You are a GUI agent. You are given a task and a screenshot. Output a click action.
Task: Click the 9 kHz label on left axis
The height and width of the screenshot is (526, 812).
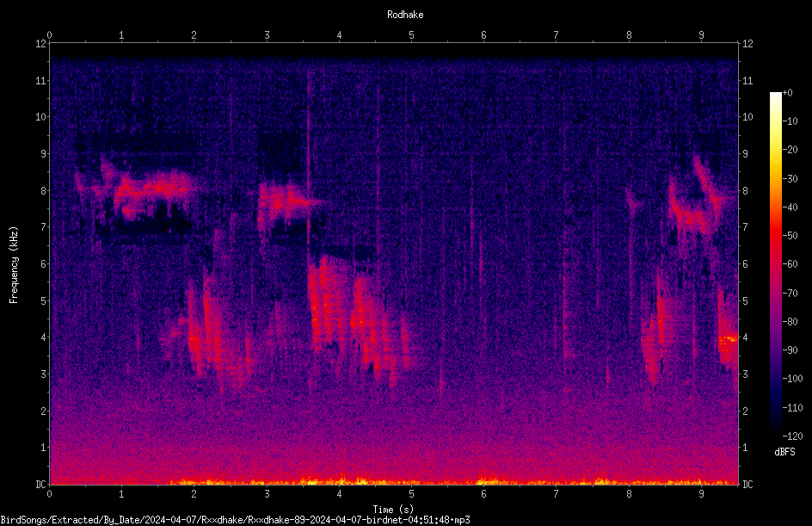[44, 153]
